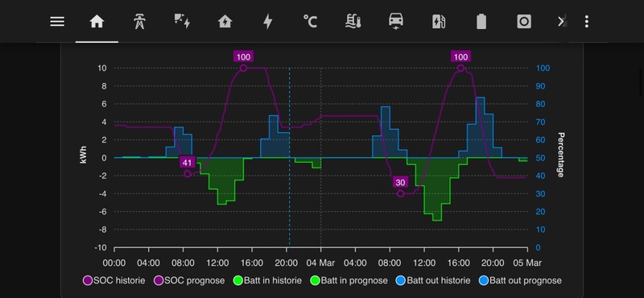Click the 'Percentage' right axis title
Screen dimensions: 644x298
click(560, 155)
